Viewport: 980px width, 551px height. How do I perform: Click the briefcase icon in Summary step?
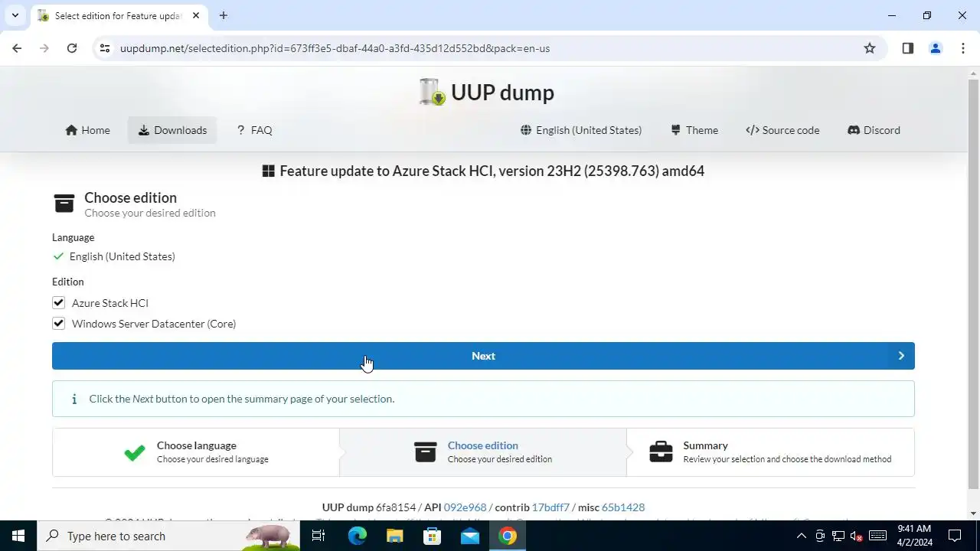(661, 452)
